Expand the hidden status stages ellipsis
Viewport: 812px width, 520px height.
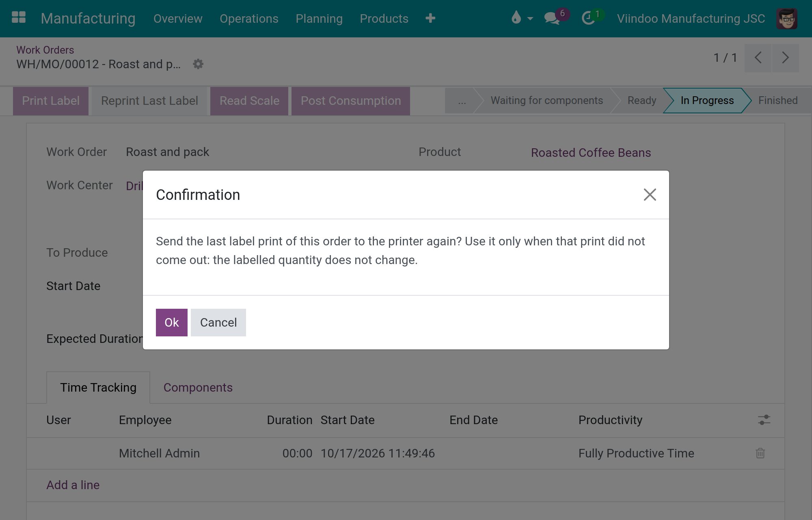[x=462, y=100]
